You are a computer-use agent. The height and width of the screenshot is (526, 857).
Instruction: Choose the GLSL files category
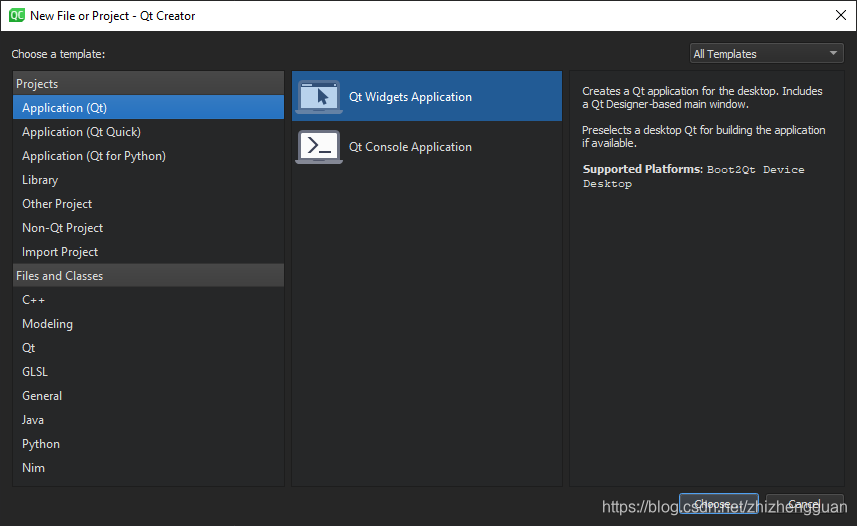click(148, 372)
